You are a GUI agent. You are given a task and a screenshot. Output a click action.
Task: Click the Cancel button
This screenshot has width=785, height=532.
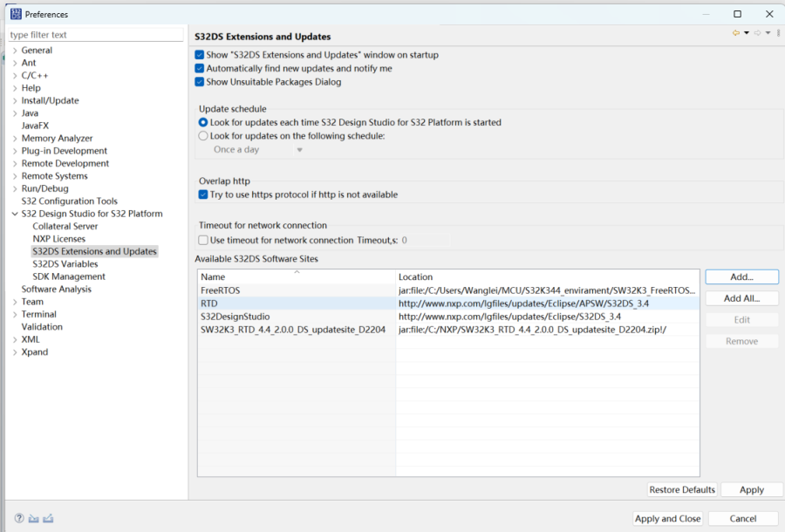tap(743, 519)
